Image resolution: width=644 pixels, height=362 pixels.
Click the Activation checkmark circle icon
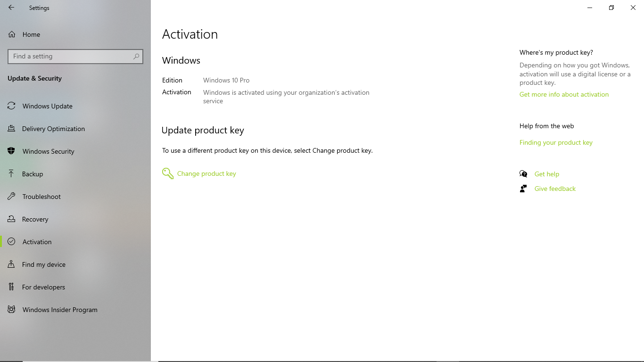11,242
